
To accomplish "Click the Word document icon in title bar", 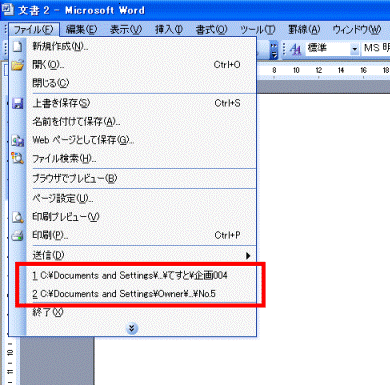I will click(7, 10).
